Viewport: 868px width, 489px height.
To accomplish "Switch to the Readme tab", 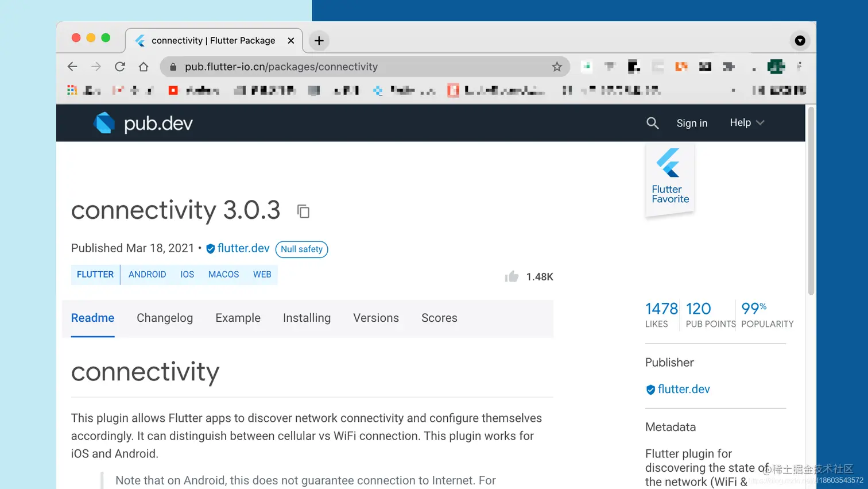I will (x=92, y=318).
